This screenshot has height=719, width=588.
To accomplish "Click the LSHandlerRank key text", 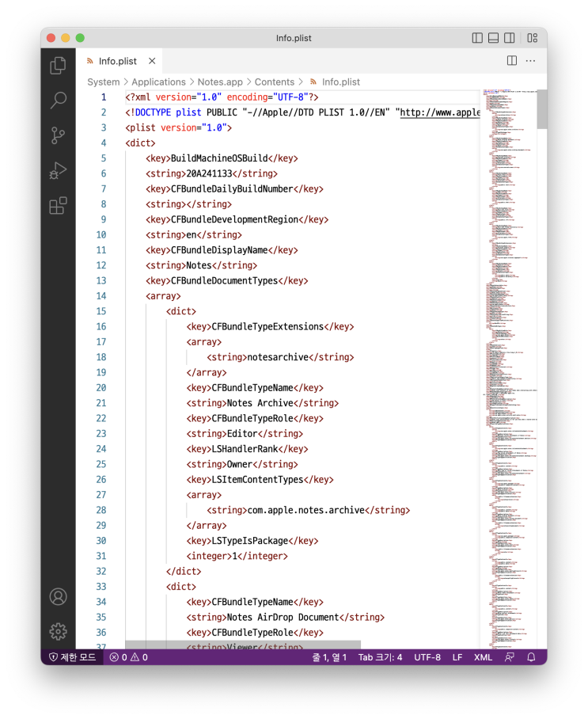I will click(x=245, y=449).
